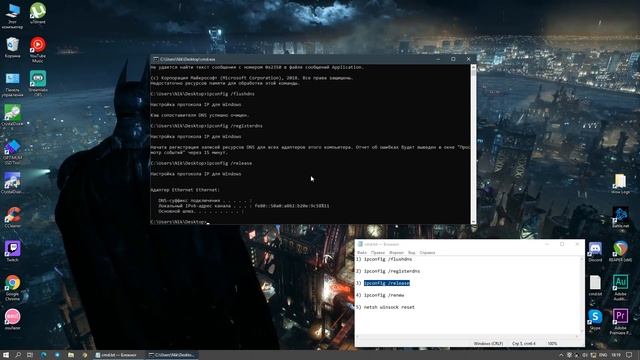Viewport: 640px width, 360px height.
Task: Launch Adobe Audition from the desktop
Action: click(620, 288)
